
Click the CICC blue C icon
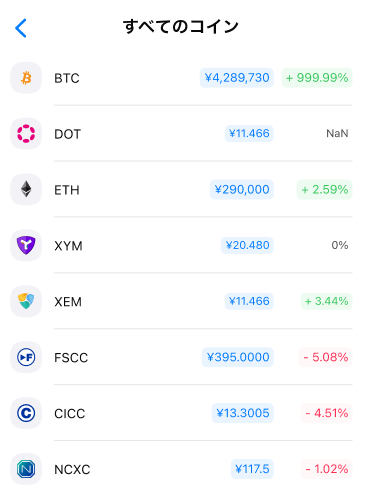pyautogui.click(x=26, y=413)
